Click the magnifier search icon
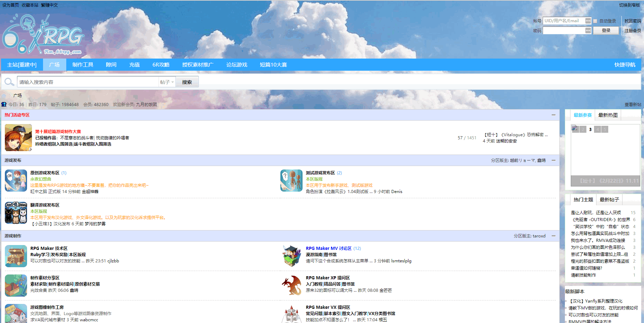644x323 pixels. pyautogui.click(x=9, y=82)
